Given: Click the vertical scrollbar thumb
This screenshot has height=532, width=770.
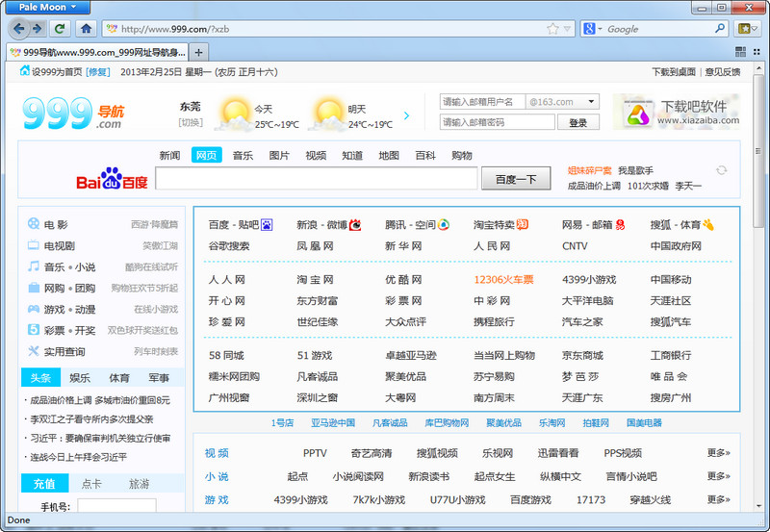Looking at the screenshot, I should 758,150.
